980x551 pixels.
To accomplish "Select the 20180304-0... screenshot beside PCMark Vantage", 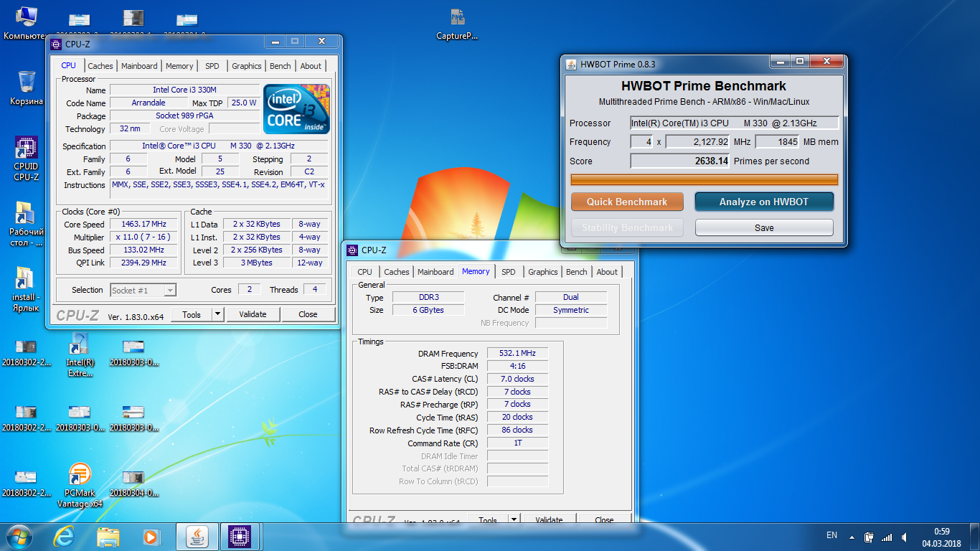I will coord(134,484).
